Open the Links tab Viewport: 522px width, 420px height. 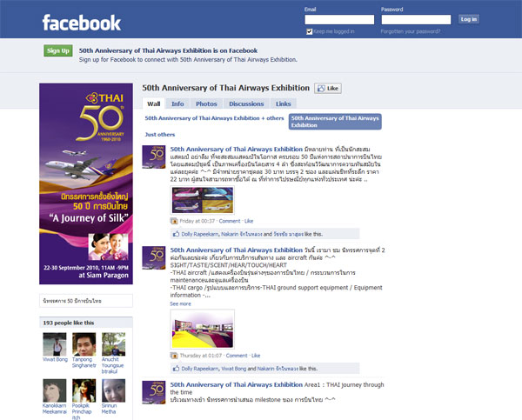tap(284, 103)
